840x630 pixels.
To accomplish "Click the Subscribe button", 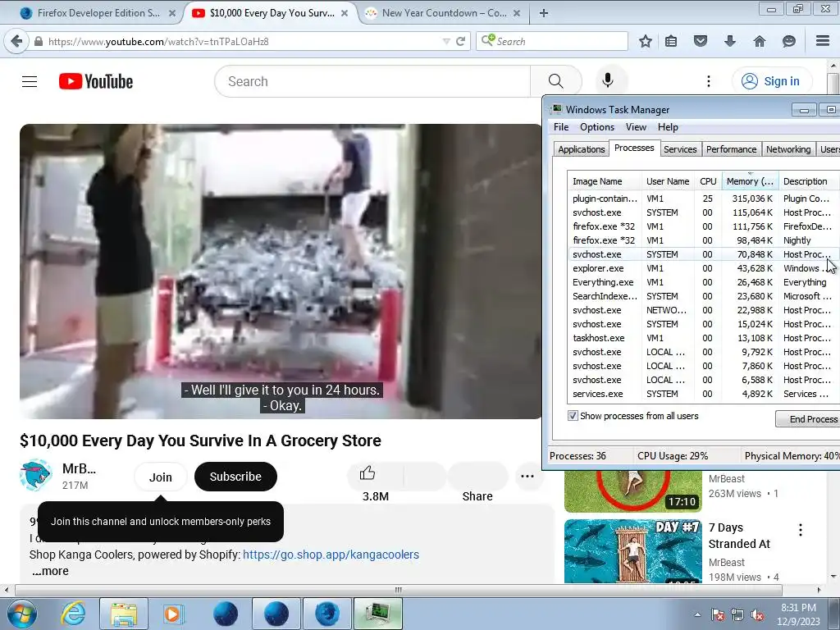I will pos(235,477).
